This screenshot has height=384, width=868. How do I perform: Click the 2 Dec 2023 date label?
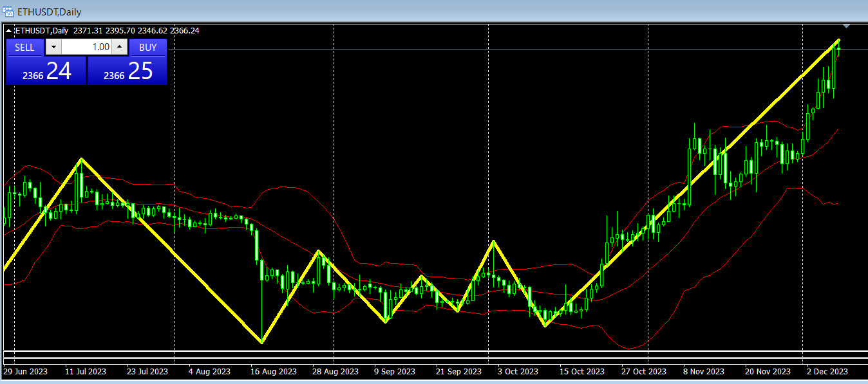pos(827,372)
